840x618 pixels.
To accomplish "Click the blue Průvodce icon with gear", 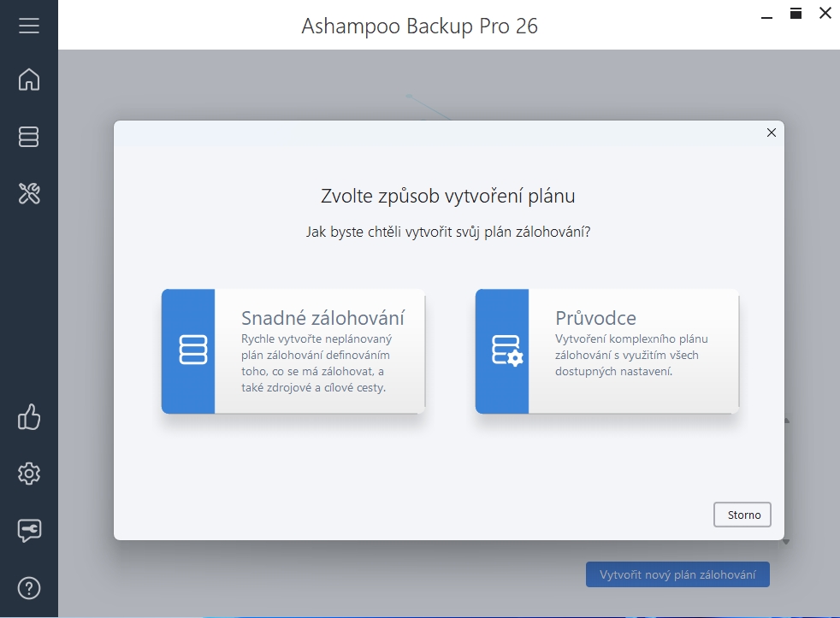I will coord(502,350).
